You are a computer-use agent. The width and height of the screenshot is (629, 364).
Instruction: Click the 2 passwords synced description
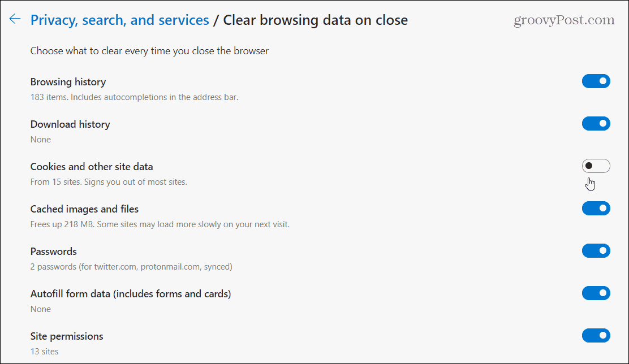tap(131, 267)
